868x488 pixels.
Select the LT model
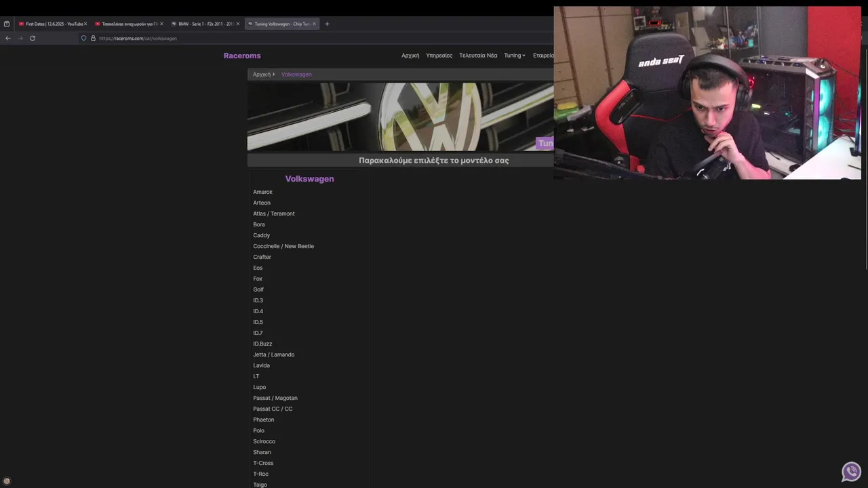[x=256, y=376]
